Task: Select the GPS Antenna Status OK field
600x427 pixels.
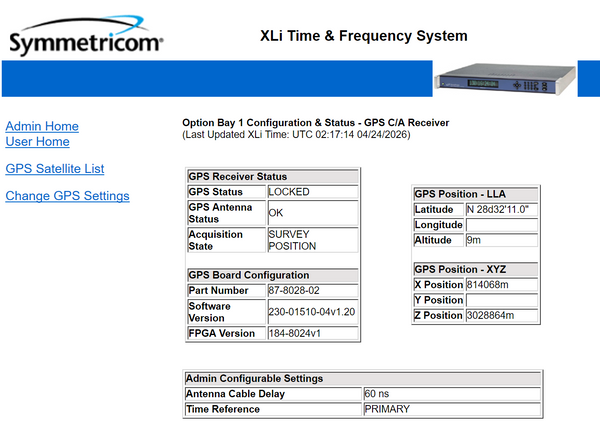Action: [311, 213]
